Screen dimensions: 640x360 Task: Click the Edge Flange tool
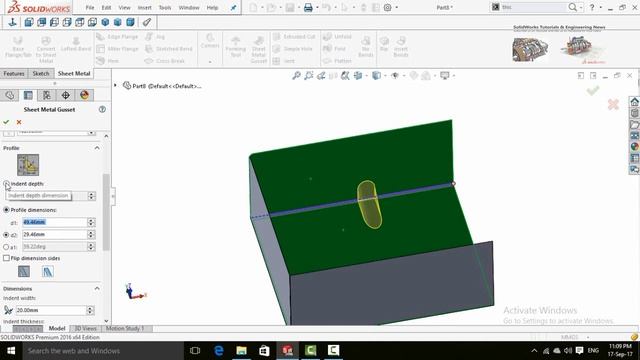118,37
